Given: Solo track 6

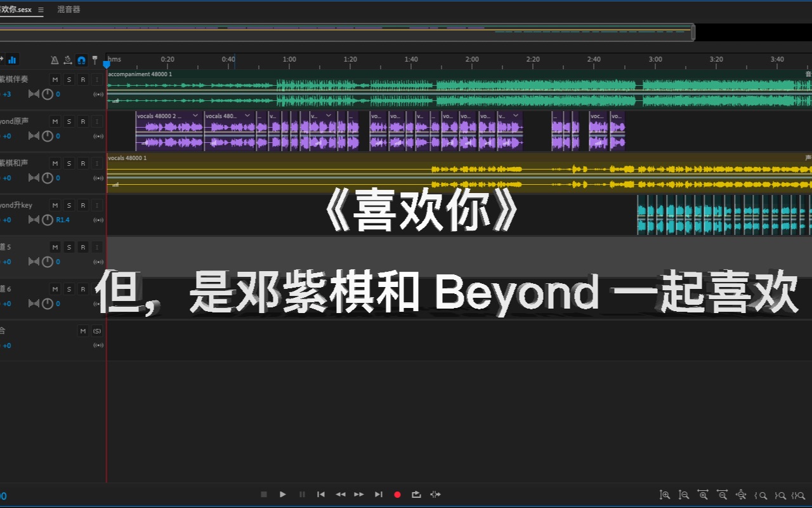Looking at the screenshot, I should [69, 289].
